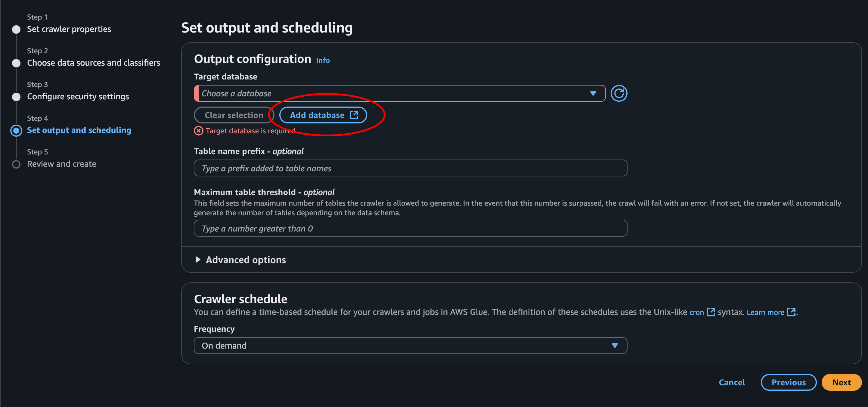The height and width of the screenshot is (407, 868).
Task: Click the Step 5 empty step circle
Action: pyautogui.click(x=16, y=164)
